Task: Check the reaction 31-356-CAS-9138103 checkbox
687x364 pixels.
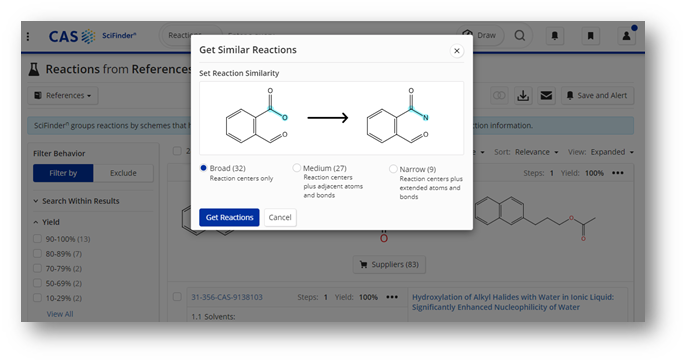Action: (177, 297)
